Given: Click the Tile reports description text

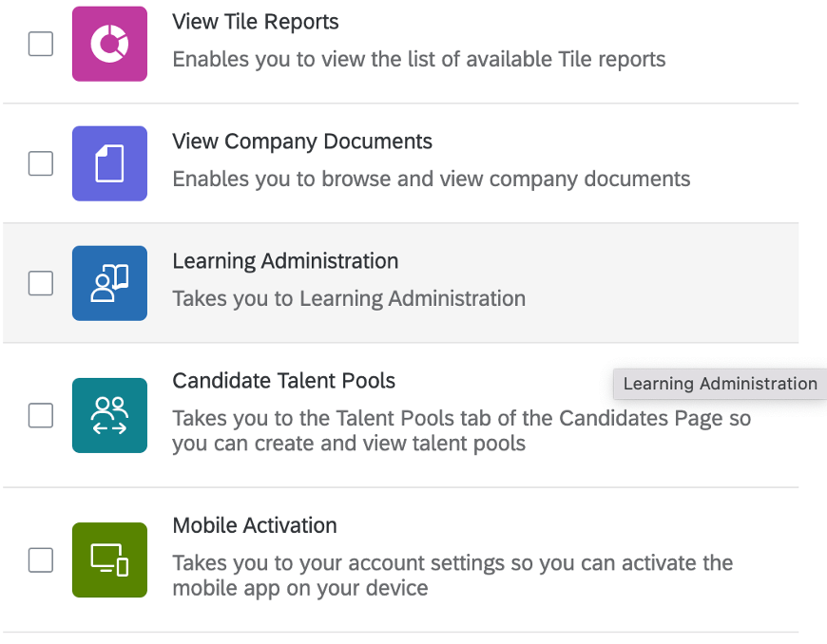Looking at the screenshot, I should click(419, 60).
